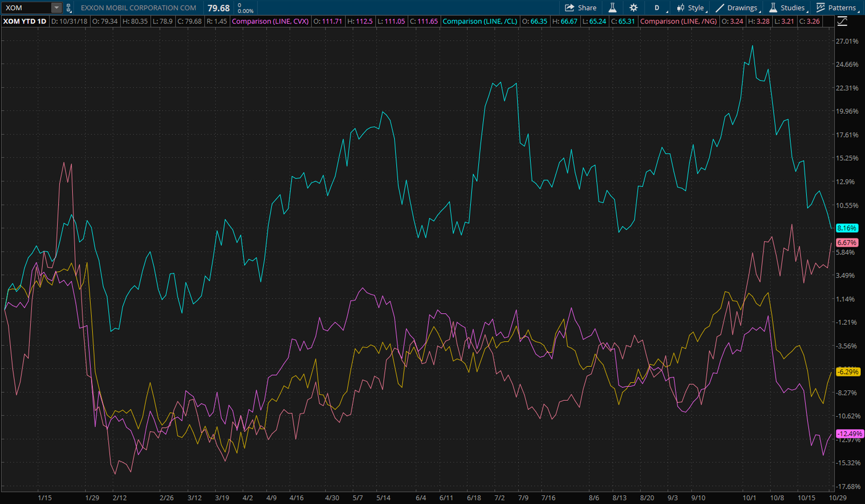
Task: Click the last price 79.68
Action: point(219,8)
